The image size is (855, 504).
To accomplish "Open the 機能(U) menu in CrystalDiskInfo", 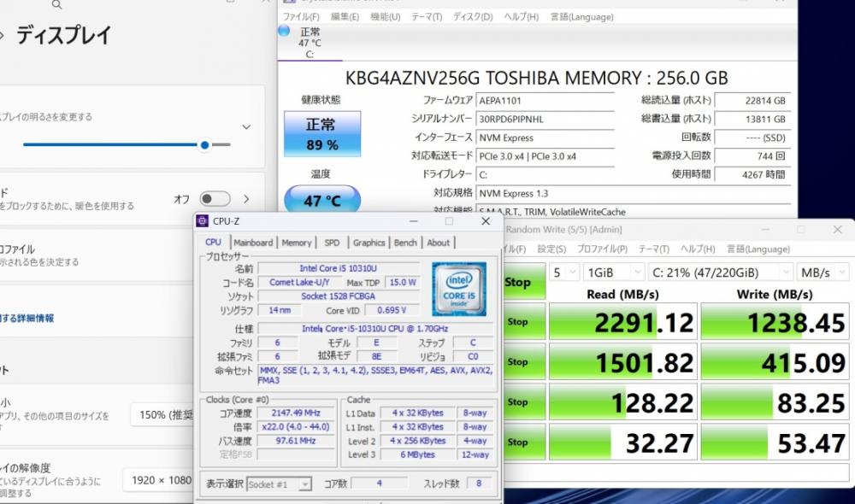I will coord(385,17).
